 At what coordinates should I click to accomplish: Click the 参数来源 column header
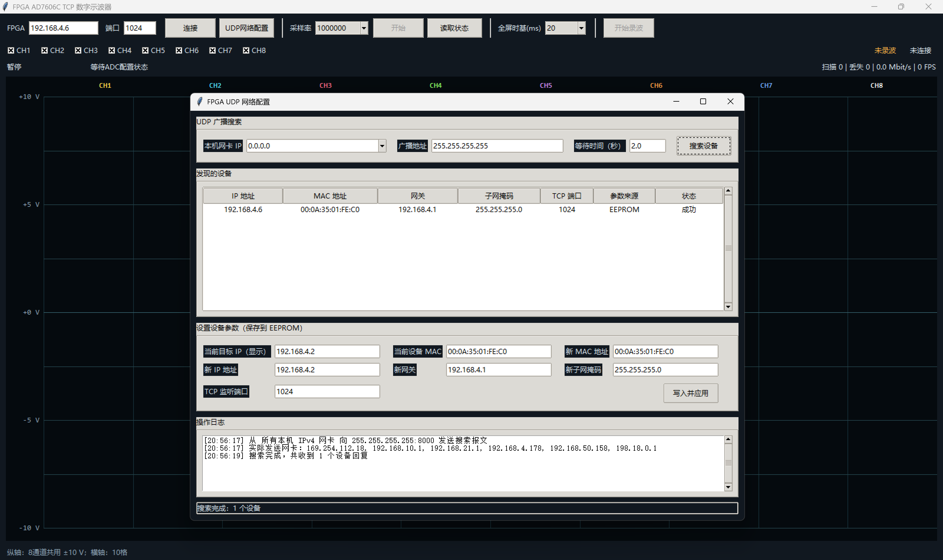pyautogui.click(x=624, y=196)
